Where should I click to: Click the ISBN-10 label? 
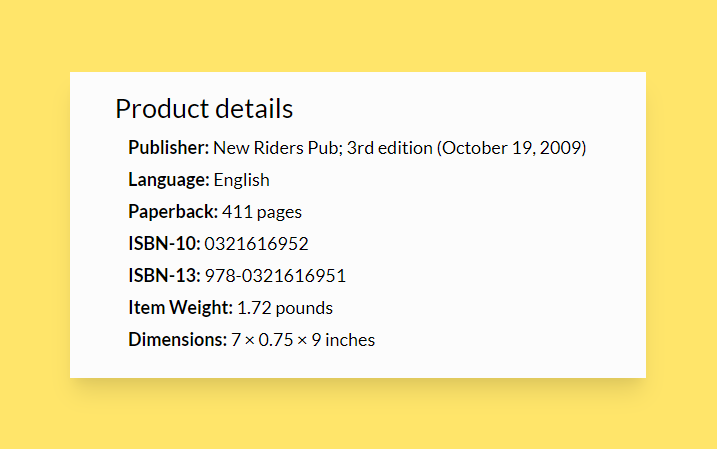pyautogui.click(x=164, y=244)
